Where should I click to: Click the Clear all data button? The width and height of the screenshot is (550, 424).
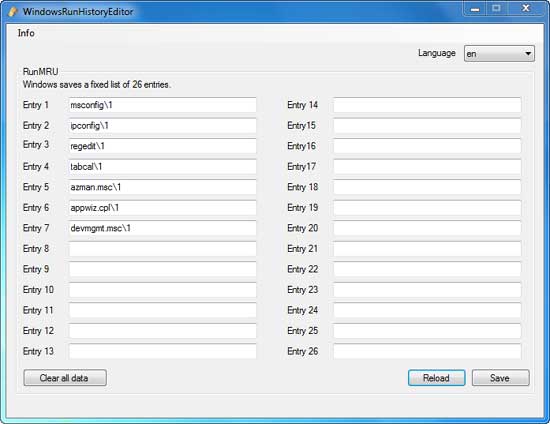(x=65, y=378)
